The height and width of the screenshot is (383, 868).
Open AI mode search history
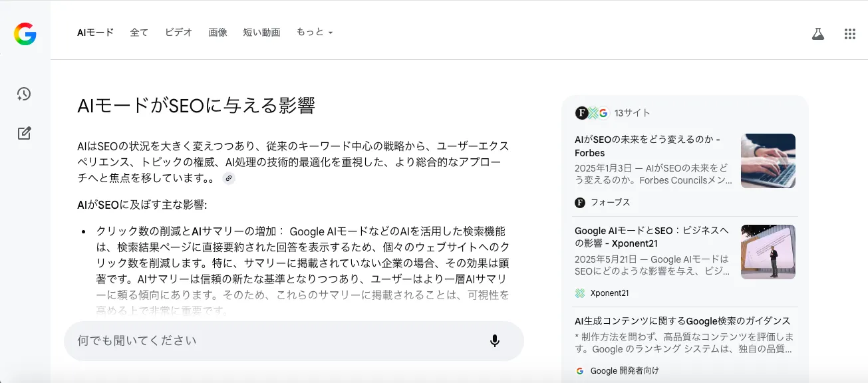pyautogui.click(x=25, y=94)
